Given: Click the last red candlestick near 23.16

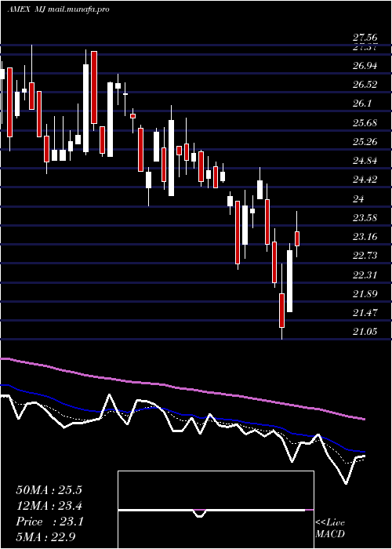Looking at the screenshot, I should pyautogui.click(x=297, y=238).
